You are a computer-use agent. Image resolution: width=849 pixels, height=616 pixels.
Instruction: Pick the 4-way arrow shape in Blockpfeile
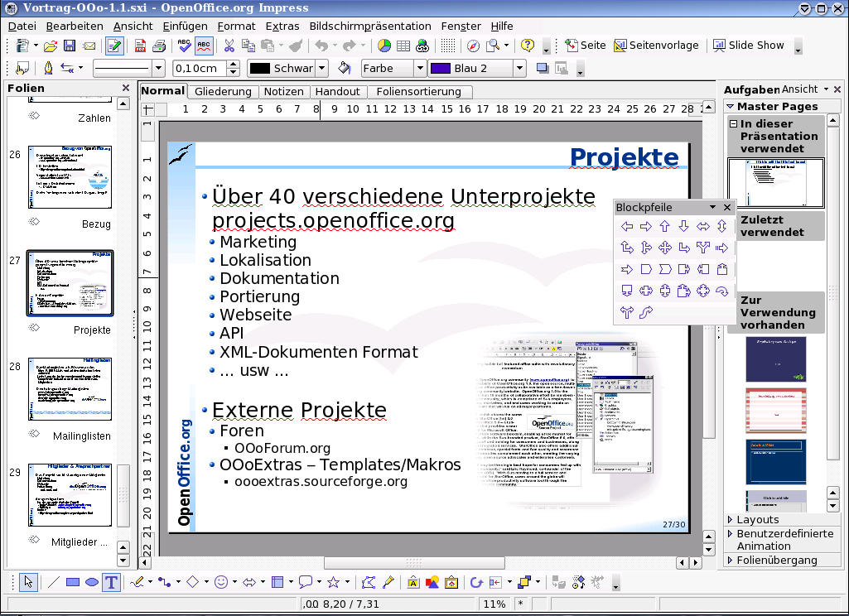tap(665, 248)
